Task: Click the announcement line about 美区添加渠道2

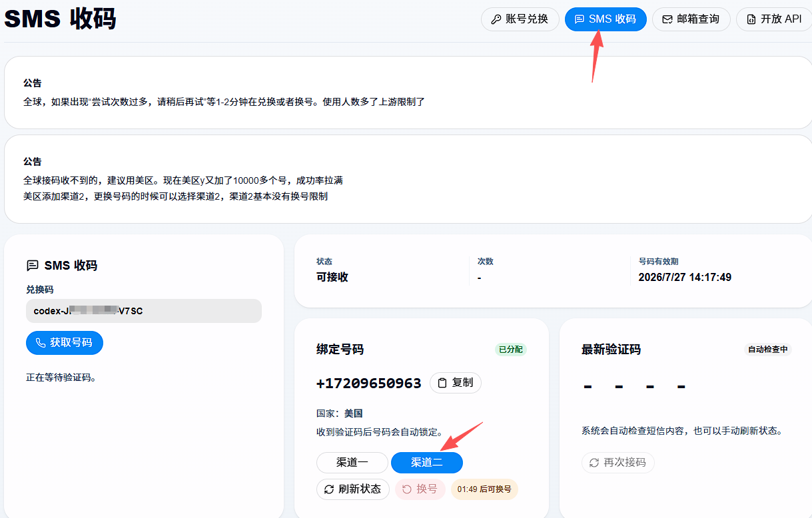Action: pyautogui.click(x=175, y=196)
